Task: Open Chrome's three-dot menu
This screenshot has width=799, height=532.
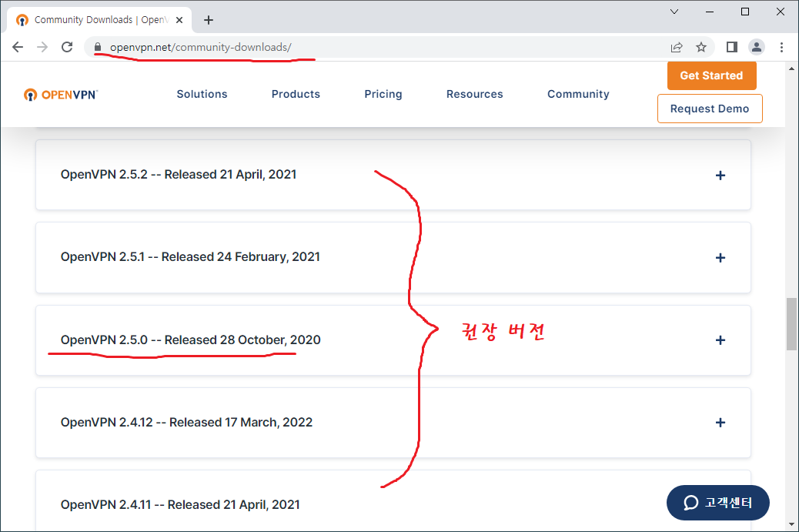Action: coord(781,48)
